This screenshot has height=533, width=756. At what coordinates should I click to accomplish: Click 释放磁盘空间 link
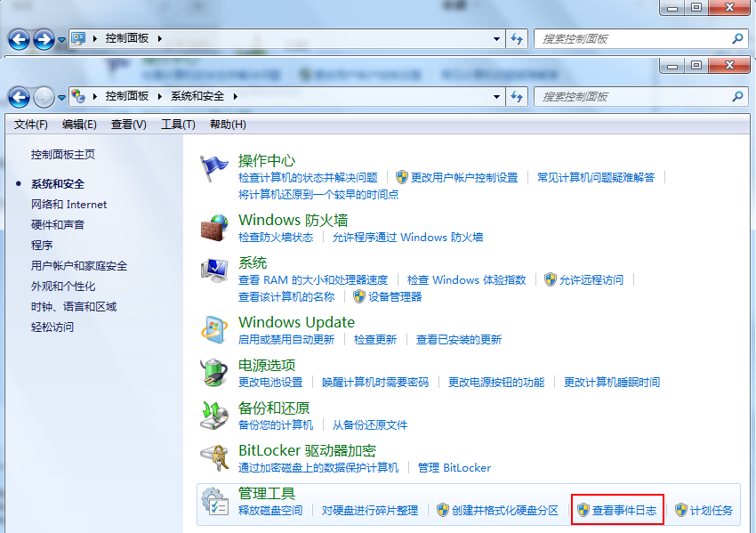click(x=270, y=511)
